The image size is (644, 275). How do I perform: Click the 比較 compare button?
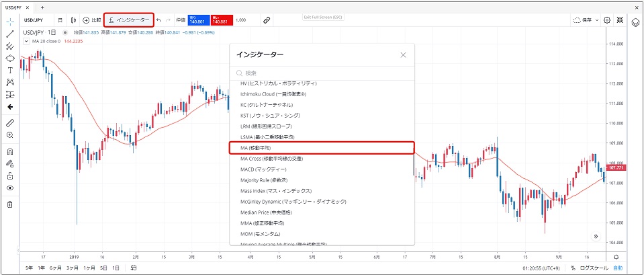coord(92,19)
